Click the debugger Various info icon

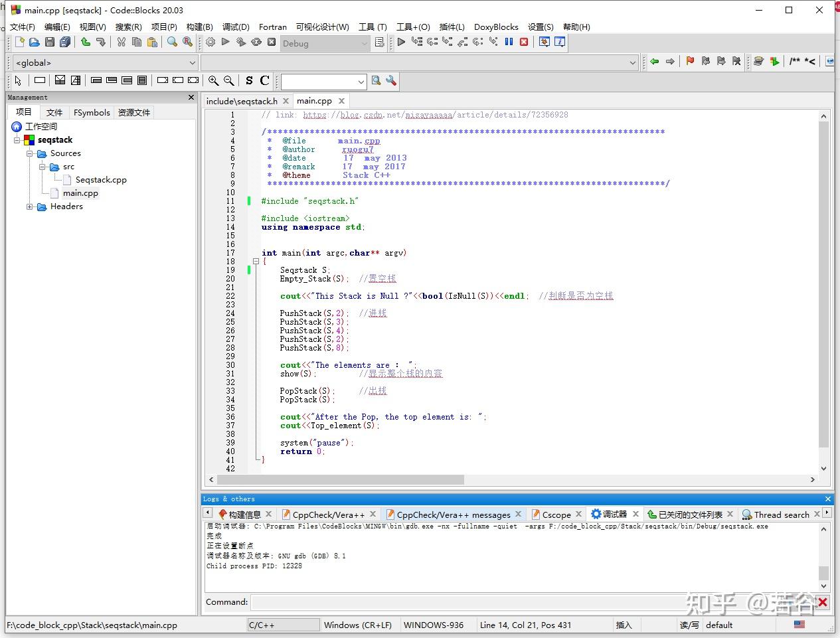(x=560, y=42)
